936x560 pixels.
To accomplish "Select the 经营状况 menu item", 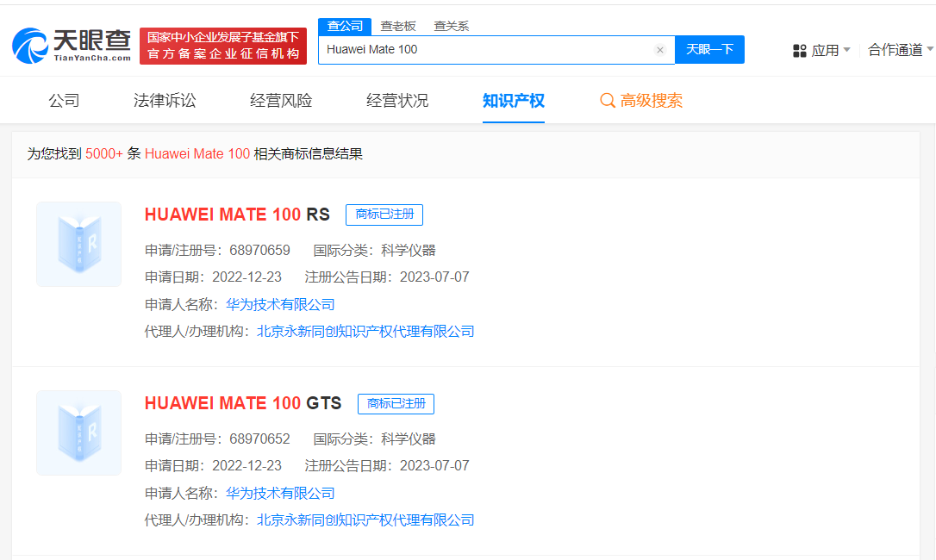I will [x=396, y=100].
